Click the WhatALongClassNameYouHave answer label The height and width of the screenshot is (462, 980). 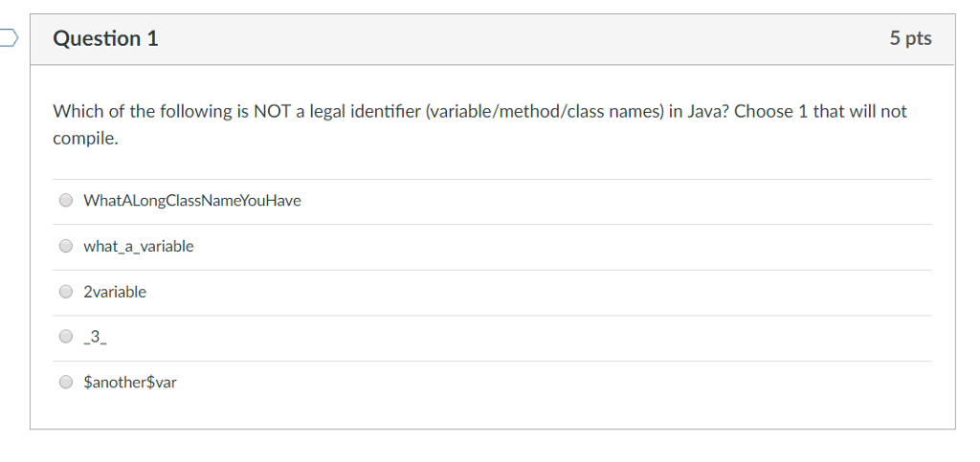point(192,201)
